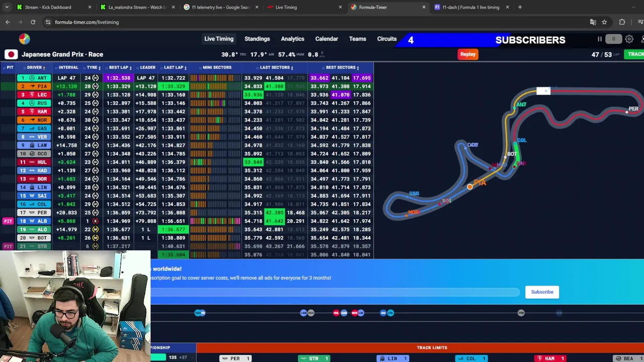Screen dimensions: 644x362
Task: Open a new browser tab
Action: 520,7
